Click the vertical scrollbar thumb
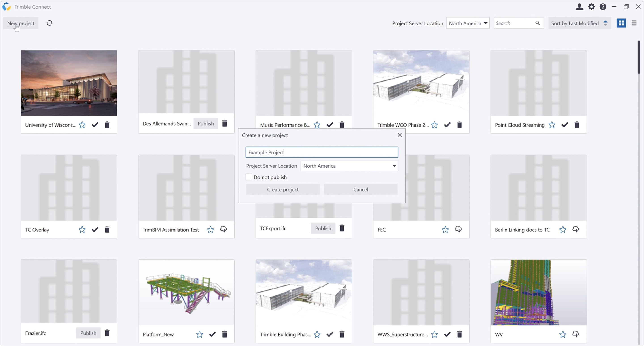This screenshot has height=346, width=644. (x=639, y=57)
